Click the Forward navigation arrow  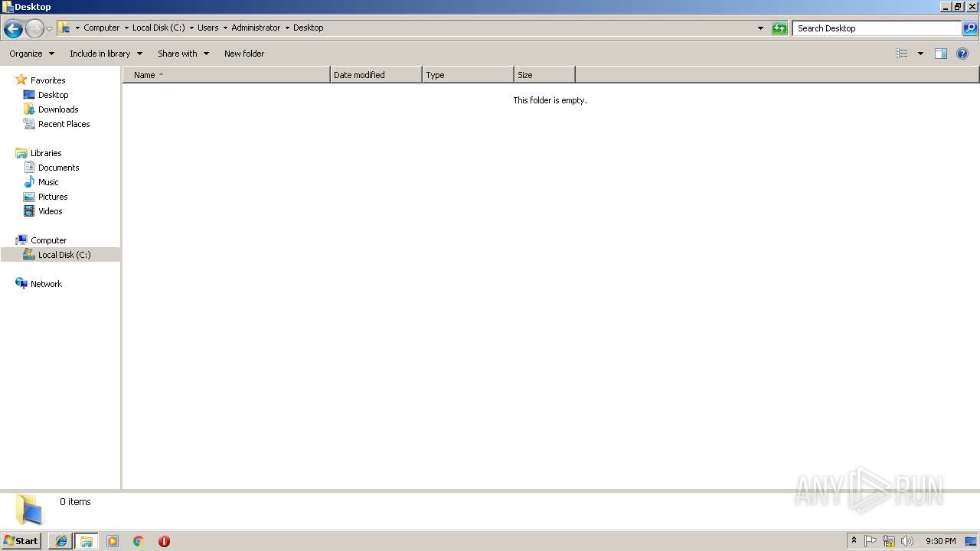click(34, 29)
